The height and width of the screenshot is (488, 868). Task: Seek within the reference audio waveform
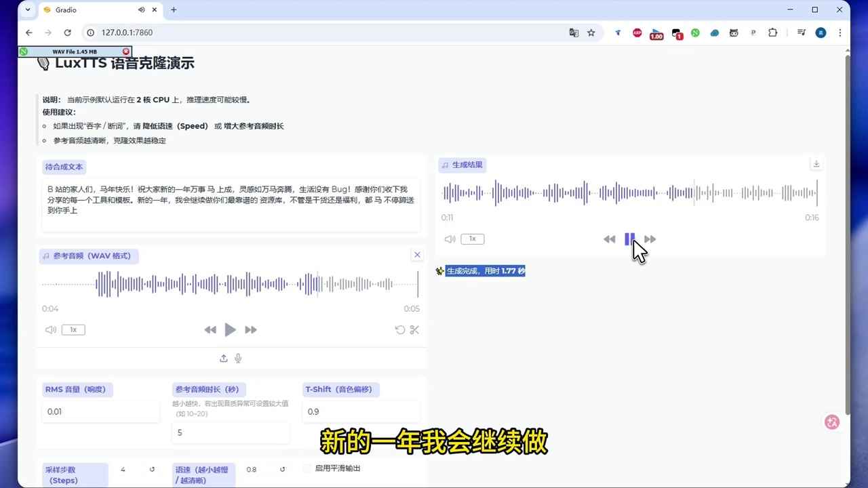(x=231, y=284)
